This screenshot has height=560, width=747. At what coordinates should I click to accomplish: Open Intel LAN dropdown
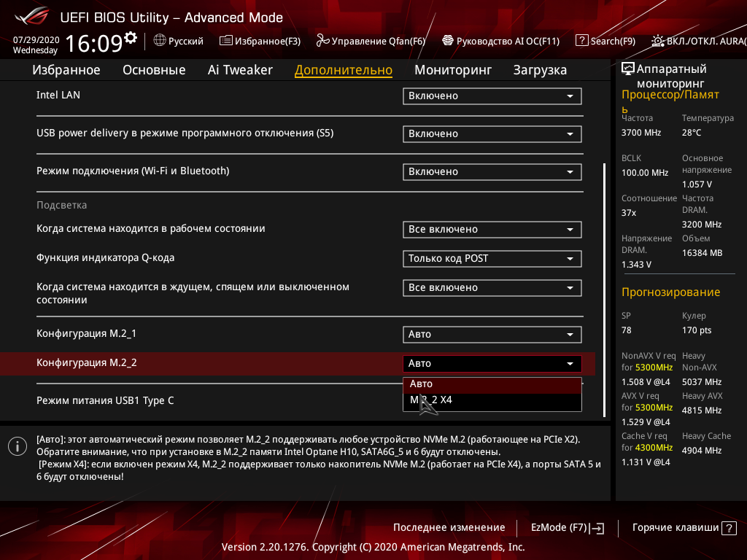492,96
